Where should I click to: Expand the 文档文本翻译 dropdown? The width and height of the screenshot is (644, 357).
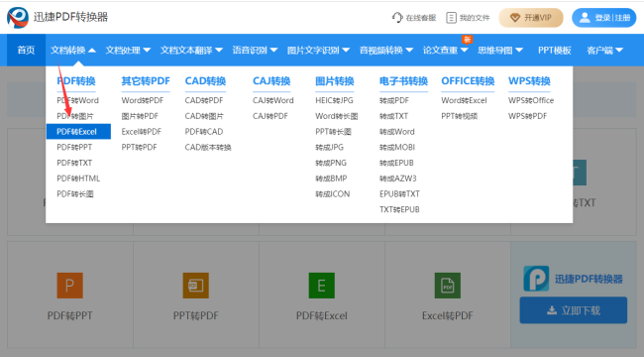click(x=191, y=51)
